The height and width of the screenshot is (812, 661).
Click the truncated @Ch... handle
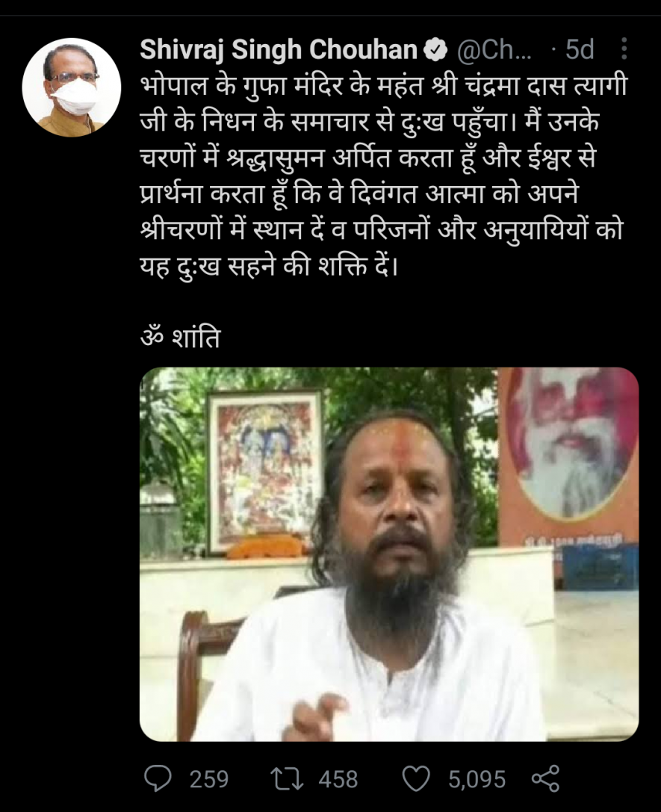[493, 50]
